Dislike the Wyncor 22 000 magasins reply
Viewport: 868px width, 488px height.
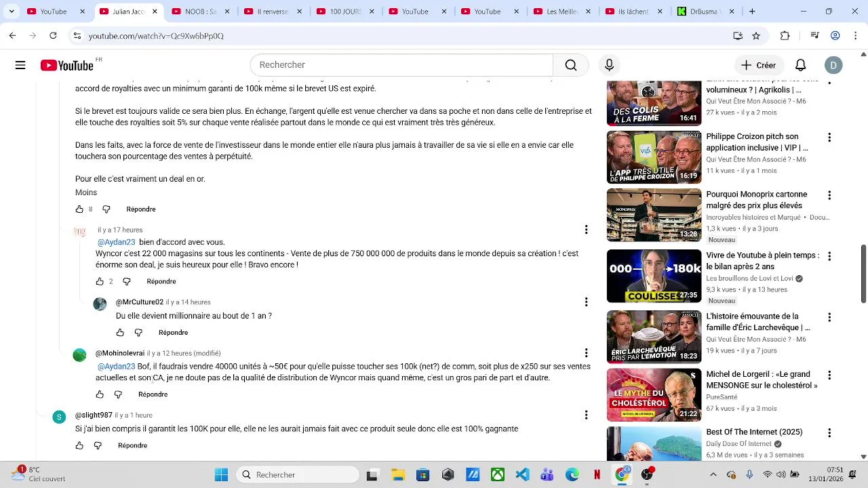127,281
